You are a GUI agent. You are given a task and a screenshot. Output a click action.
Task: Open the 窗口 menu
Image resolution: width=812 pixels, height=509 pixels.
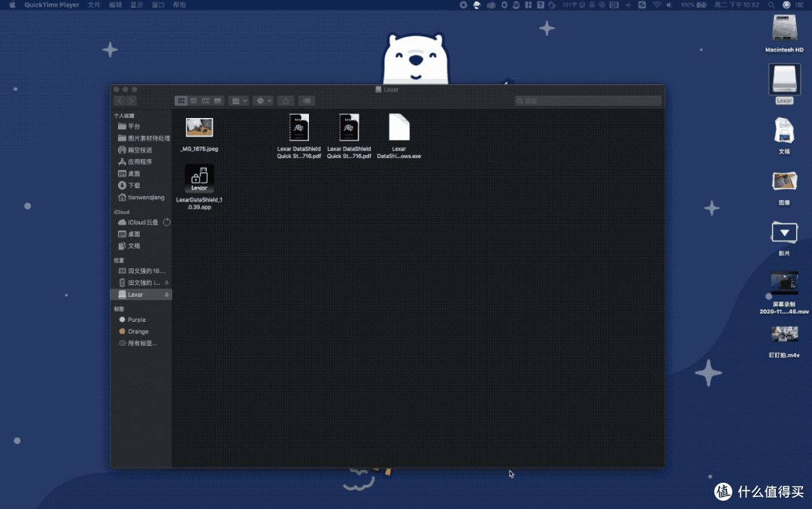coord(158,5)
